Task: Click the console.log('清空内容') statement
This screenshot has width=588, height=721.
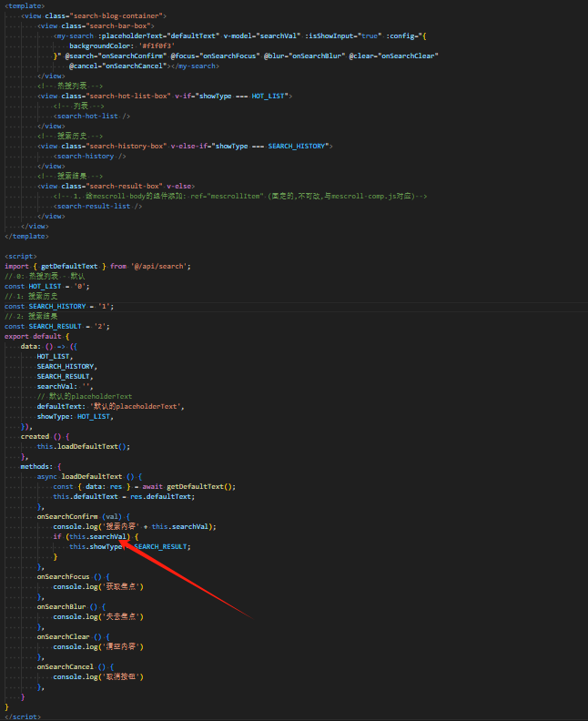Action: (x=98, y=647)
